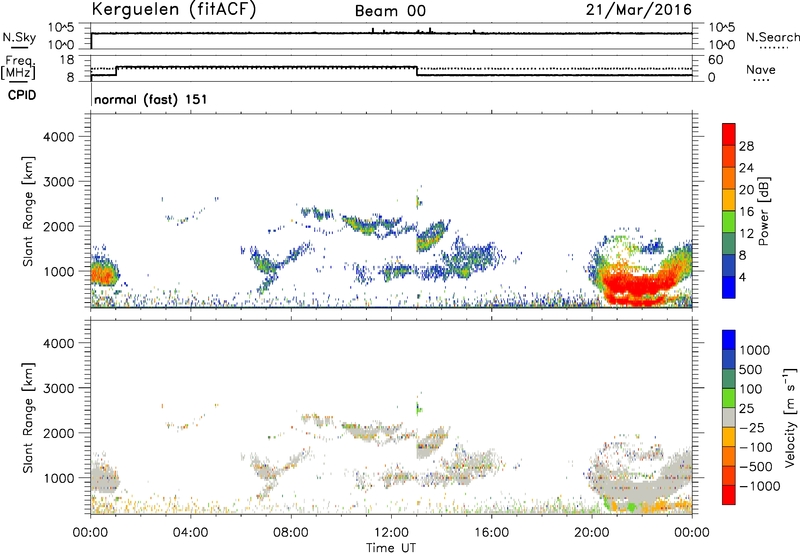Screen dimensions: 800x554
Task: Click the 'Beam 00' label
Action: 390,11
